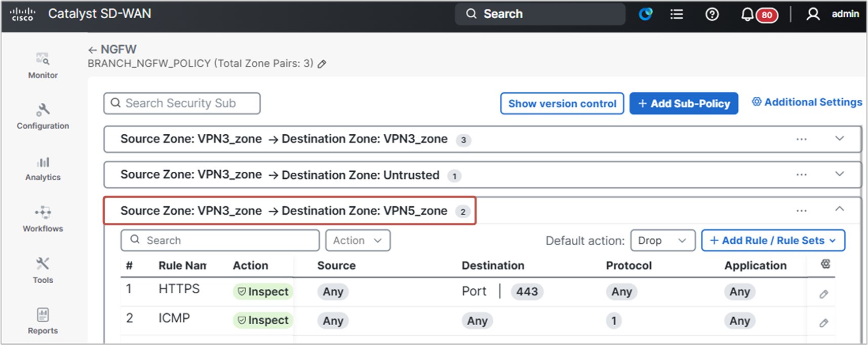Expand VPN3_zone to Untrusted sub-policy
This screenshot has height=345, width=868.
tap(840, 174)
